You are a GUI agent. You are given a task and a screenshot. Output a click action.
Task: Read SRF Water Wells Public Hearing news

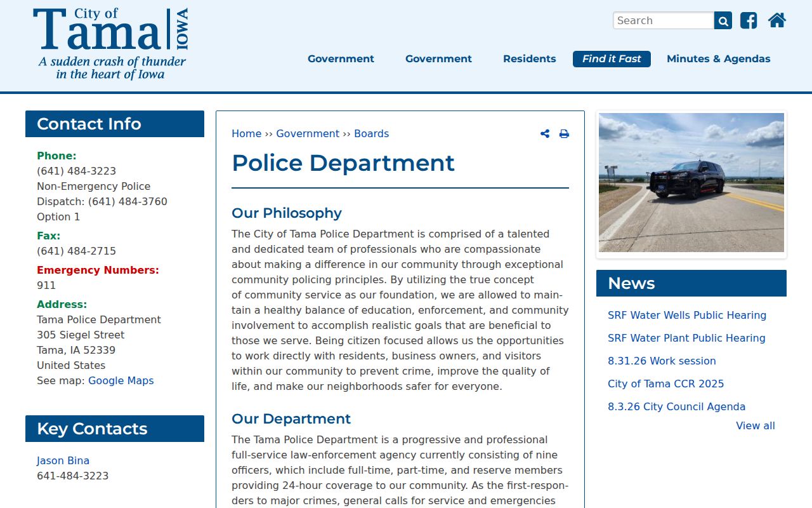pyautogui.click(x=687, y=315)
